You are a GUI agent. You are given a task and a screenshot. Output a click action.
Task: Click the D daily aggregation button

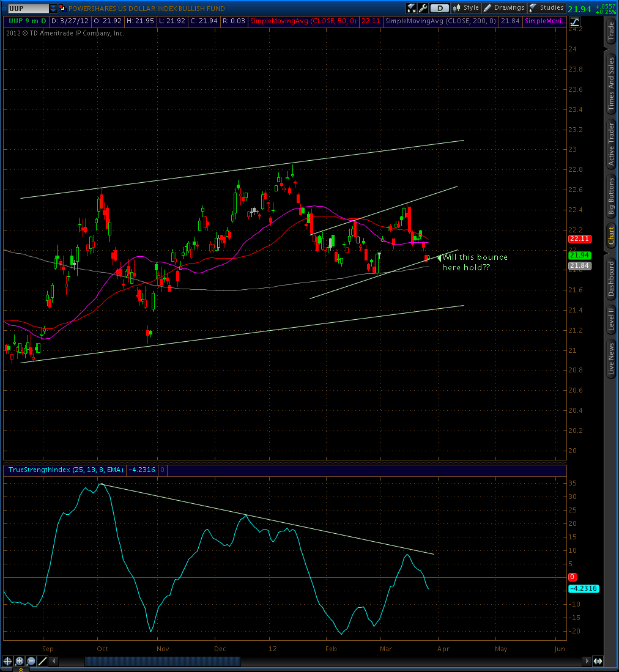(x=439, y=8)
